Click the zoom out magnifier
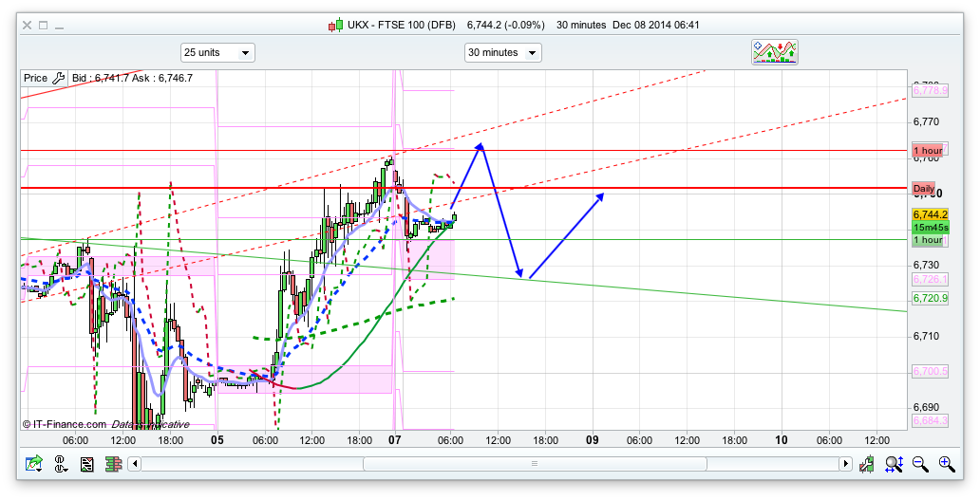 [x=920, y=464]
